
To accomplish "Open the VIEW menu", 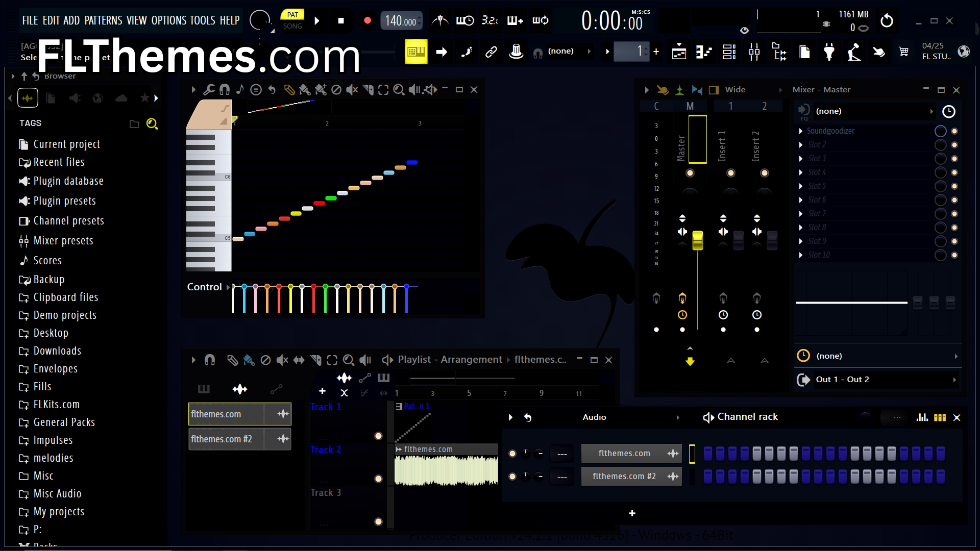I will click(137, 20).
